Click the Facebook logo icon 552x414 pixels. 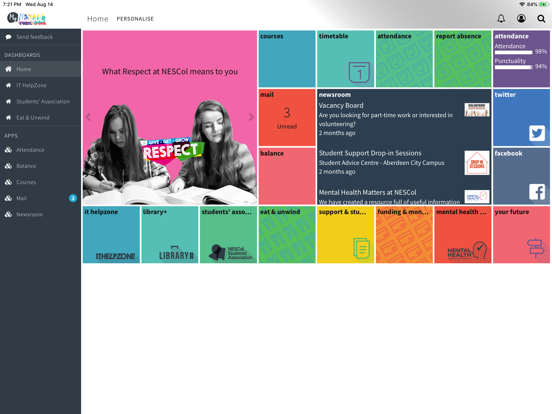coord(537,192)
